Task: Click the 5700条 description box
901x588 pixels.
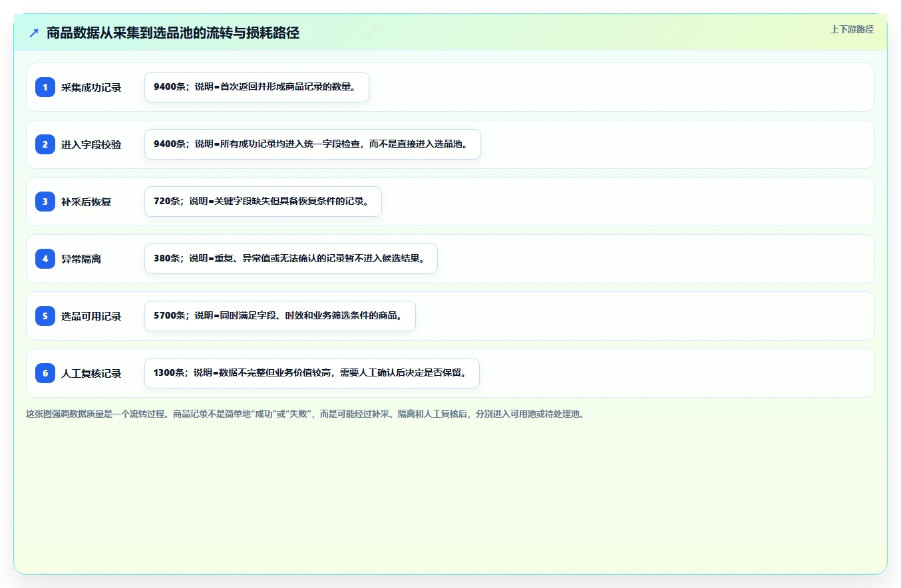Action: coord(280,316)
